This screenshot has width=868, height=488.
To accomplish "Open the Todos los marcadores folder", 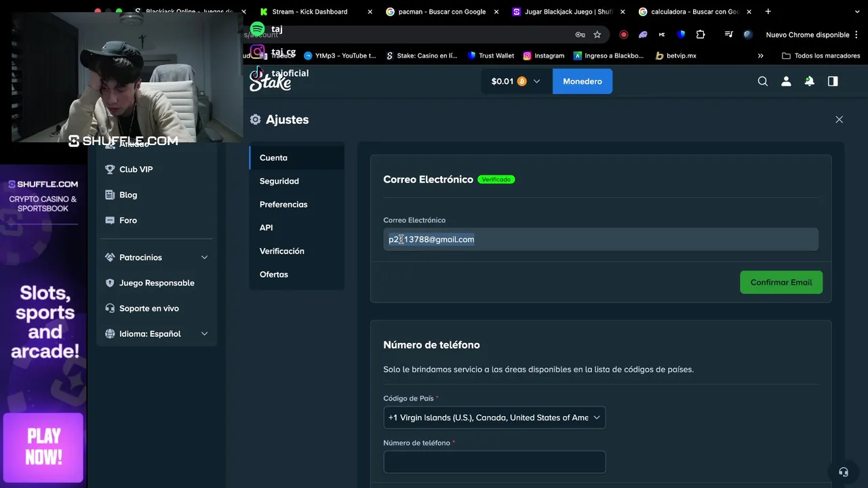I will coord(821,56).
